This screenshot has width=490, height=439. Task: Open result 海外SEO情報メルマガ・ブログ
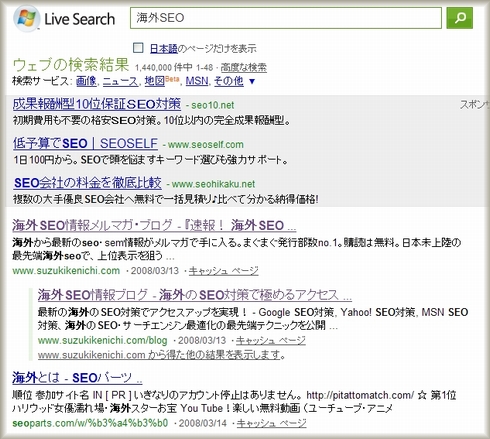[x=154, y=225]
